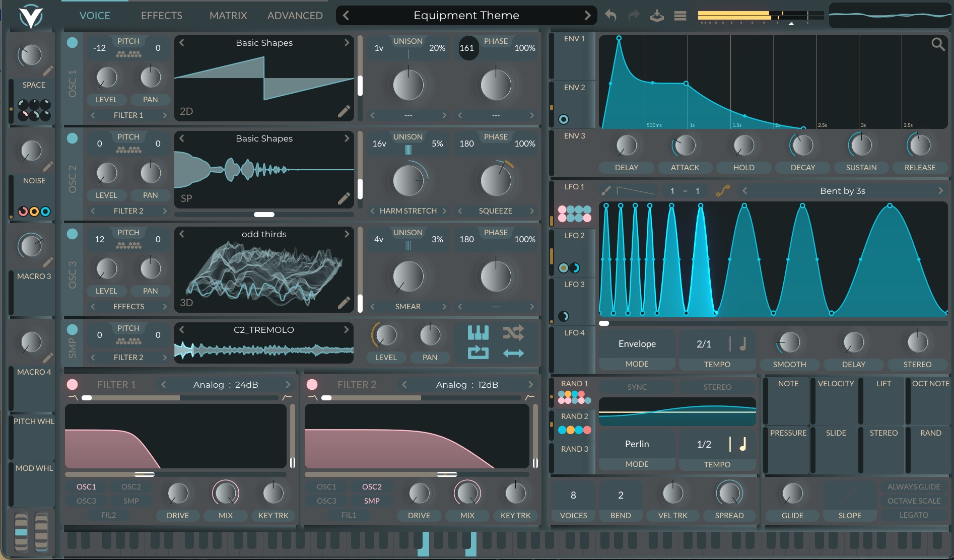Disable the Filter 1 power button
Image resolution: width=954 pixels, height=560 pixels.
(x=73, y=385)
